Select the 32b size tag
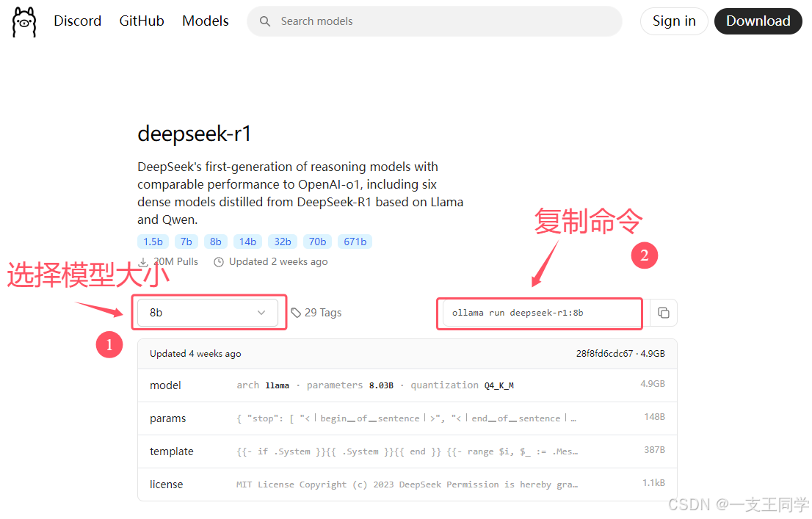The width and height of the screenshot is (812, 519). 283,242
